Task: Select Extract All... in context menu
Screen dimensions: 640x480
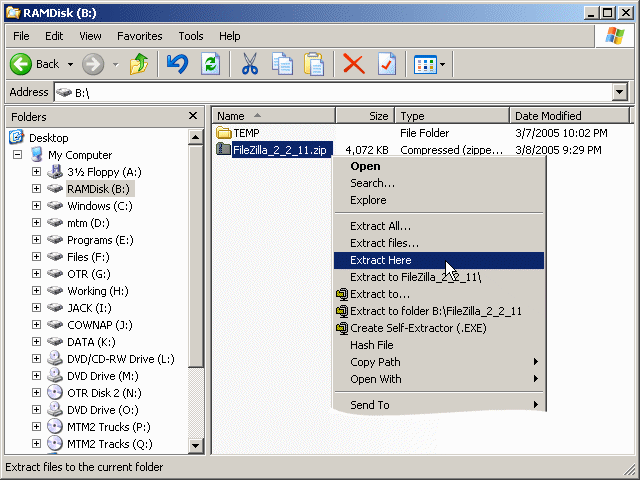Action: [380, 226]
